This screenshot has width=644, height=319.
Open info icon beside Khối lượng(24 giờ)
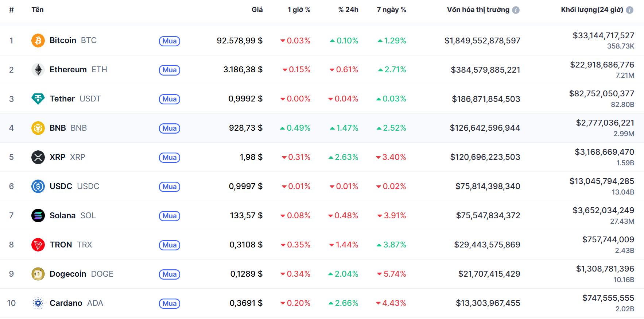point(629,10)
